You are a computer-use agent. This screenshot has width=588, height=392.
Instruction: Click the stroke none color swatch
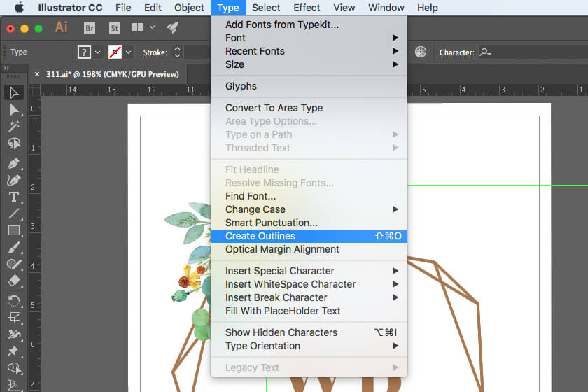pyautogui.click(x=115, y=52)
